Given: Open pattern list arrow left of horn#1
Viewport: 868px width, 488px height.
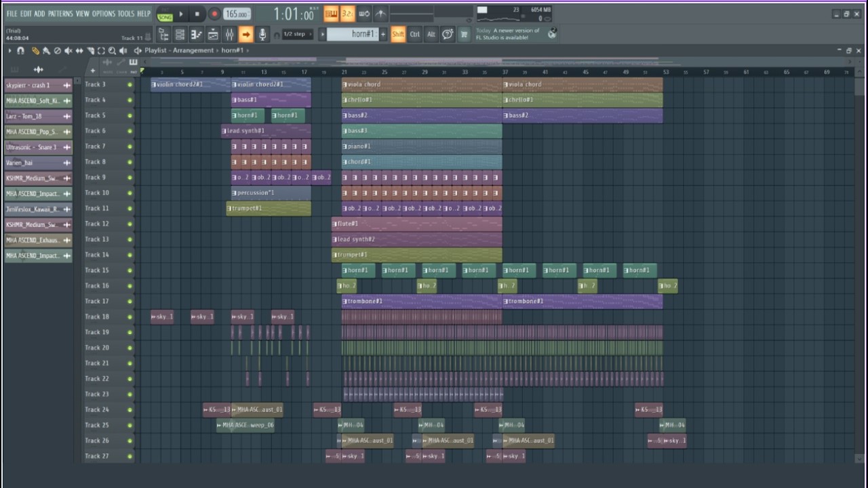Looking at the screenshot, I should pos(323,34).
